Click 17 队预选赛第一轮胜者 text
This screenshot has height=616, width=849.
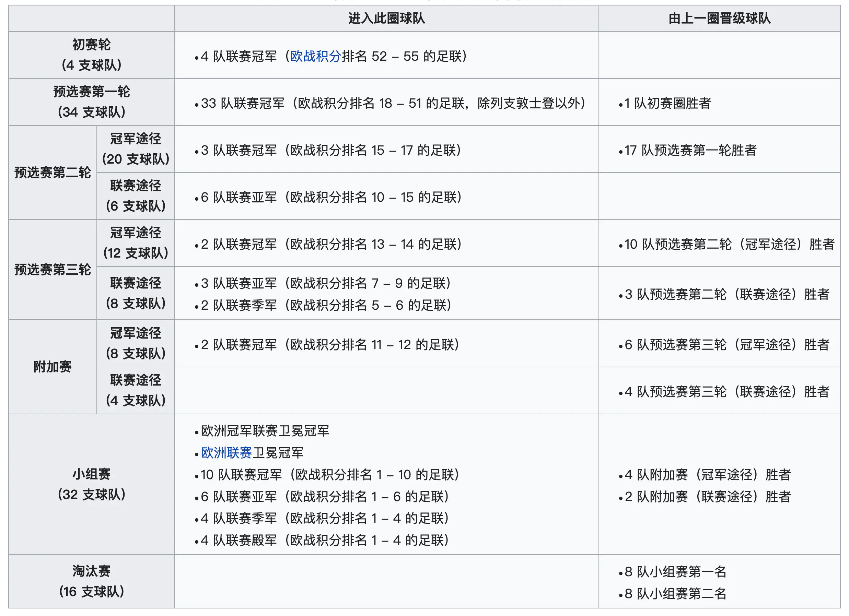tap(690, 150)
